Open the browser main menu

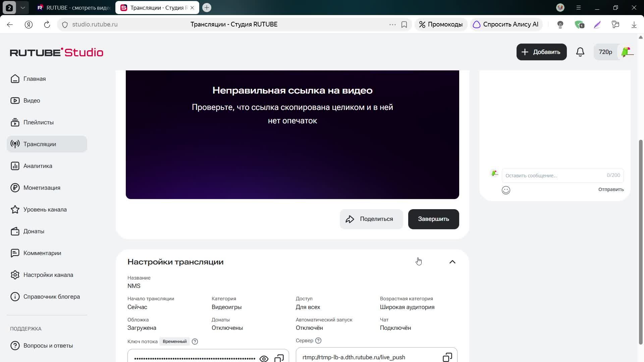coord(579,8)
